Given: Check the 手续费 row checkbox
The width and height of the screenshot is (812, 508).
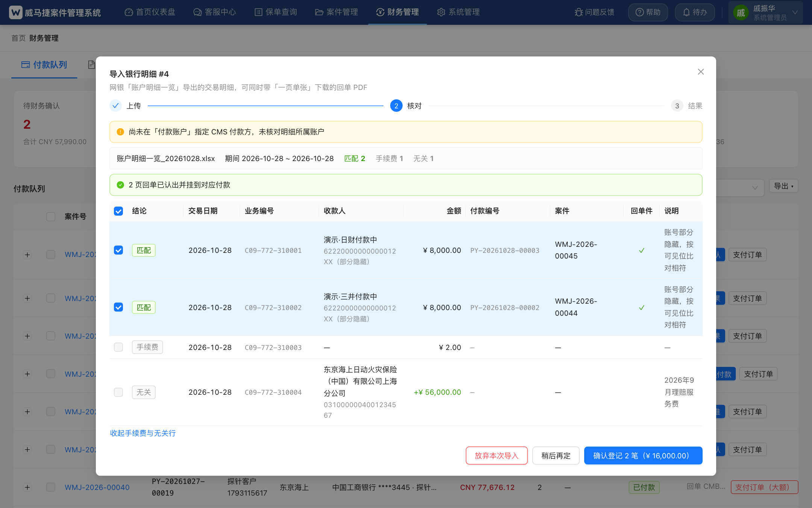Looking at the screenshot, I should click(x=118, y=347).
